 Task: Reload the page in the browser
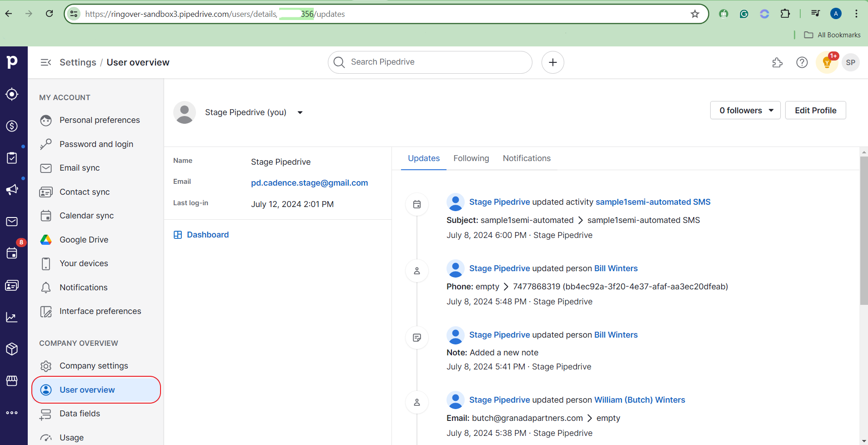point(49,14)
